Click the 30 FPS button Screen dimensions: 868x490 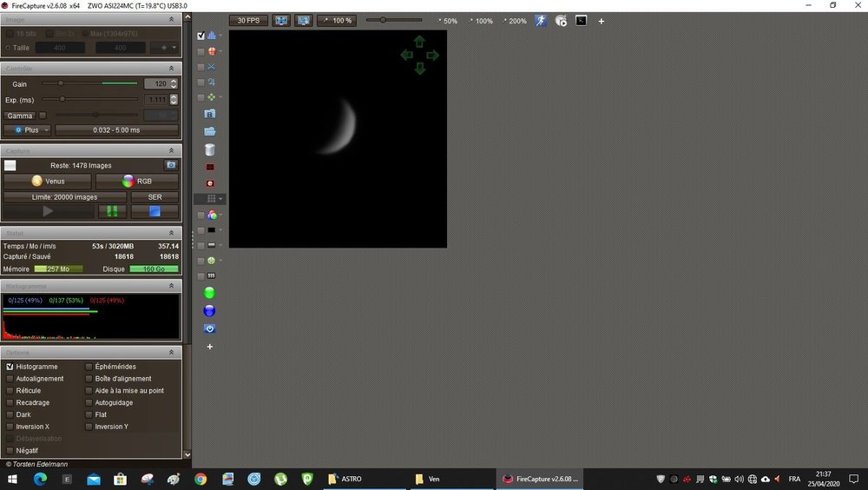pyautogui.click(x=248, y=21)
